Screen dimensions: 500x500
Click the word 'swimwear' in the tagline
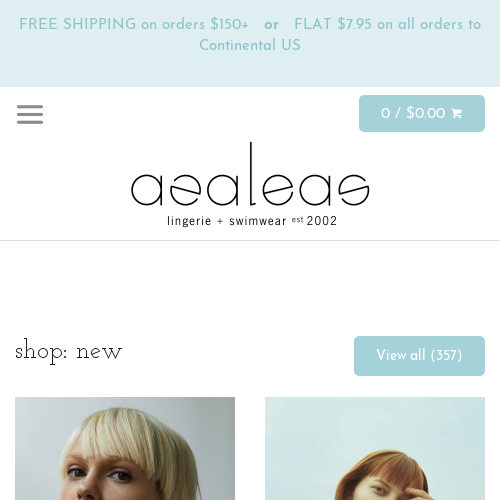258,221
